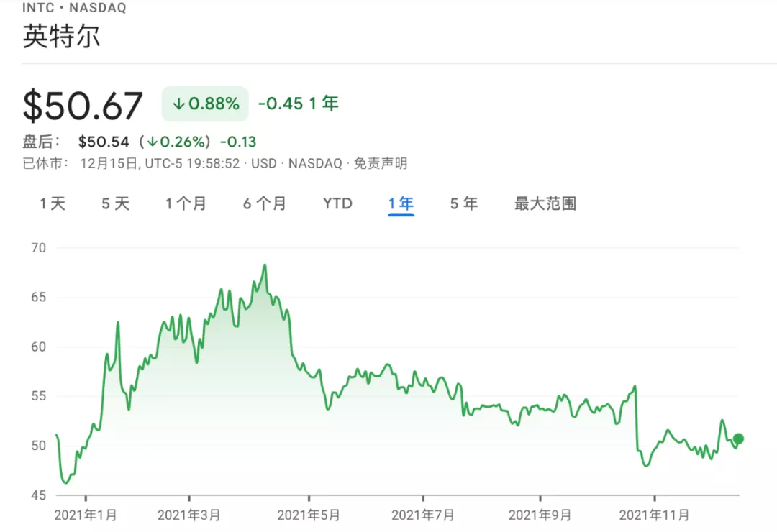Open the 1个月 price chart
Image resolution: width=777 pixels, height=532 pixels.
(186, 203)
